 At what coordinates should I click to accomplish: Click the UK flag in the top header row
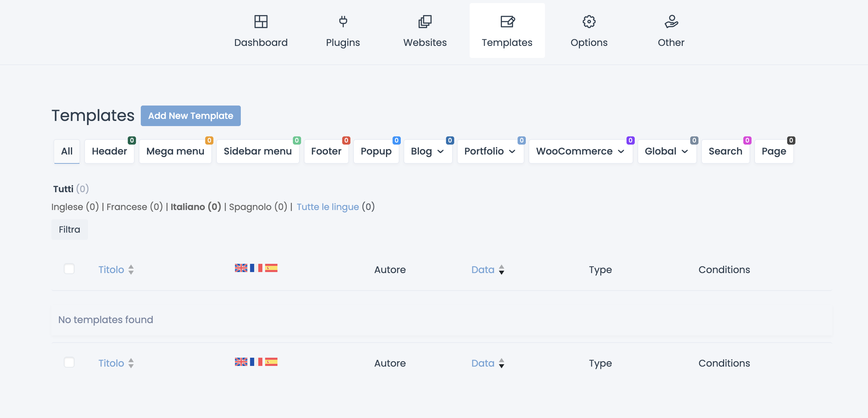coord(241,268)
